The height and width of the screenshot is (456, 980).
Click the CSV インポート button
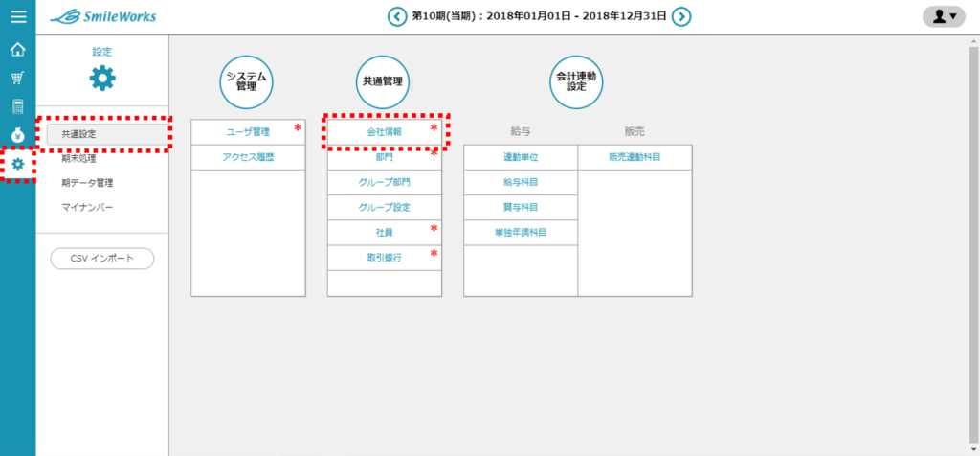point(101,258)
